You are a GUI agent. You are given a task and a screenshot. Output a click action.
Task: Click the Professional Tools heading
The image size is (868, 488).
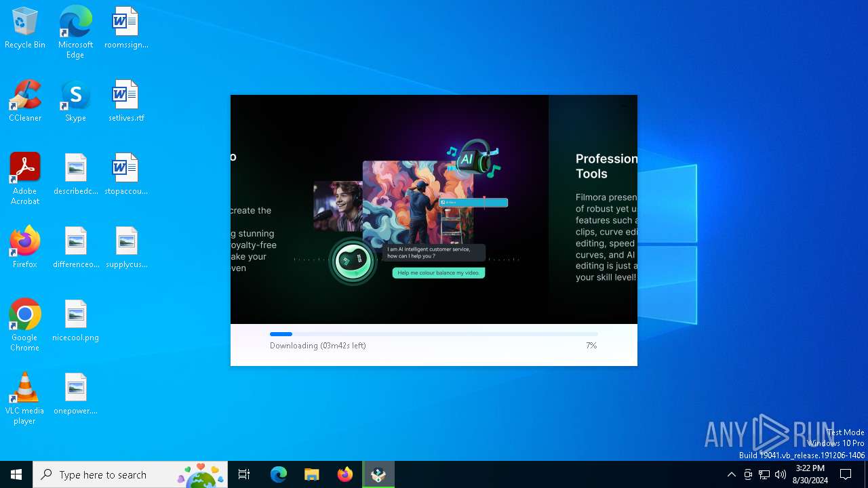click(x=606, y=166)
